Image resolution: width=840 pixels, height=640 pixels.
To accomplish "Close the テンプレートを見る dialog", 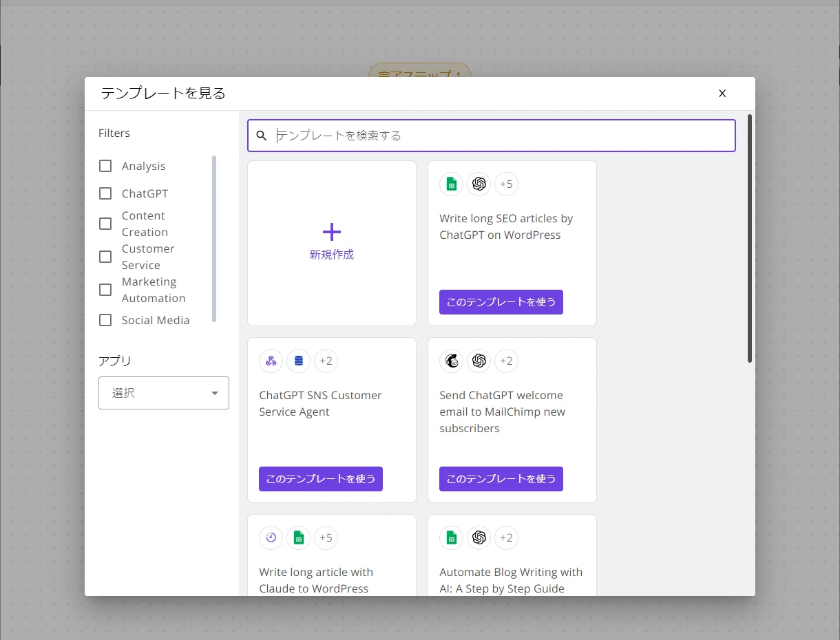I will (722, 94).
